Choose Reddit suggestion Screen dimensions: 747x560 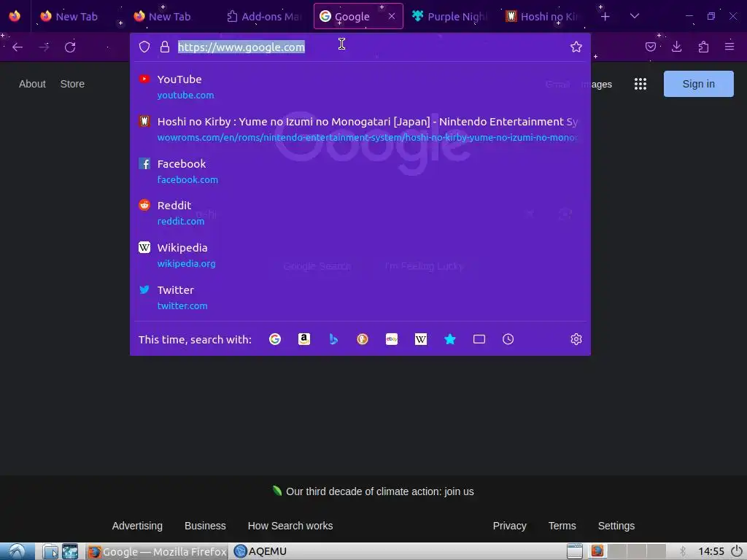(x=360, y=213)
